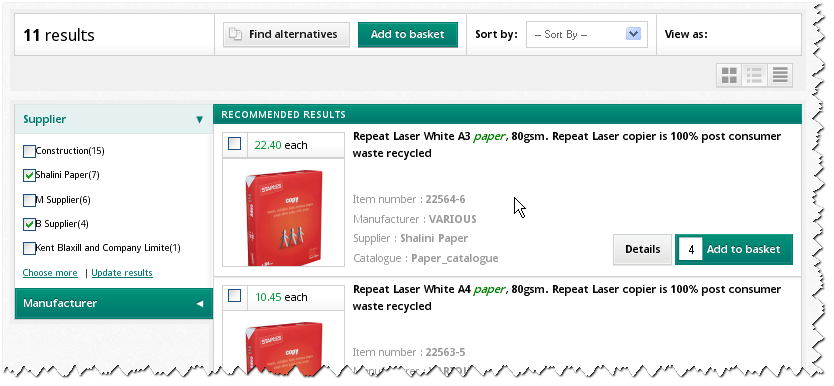Edit quantity field showing 4
Screen dimensions: 834x386
(691, 249)
